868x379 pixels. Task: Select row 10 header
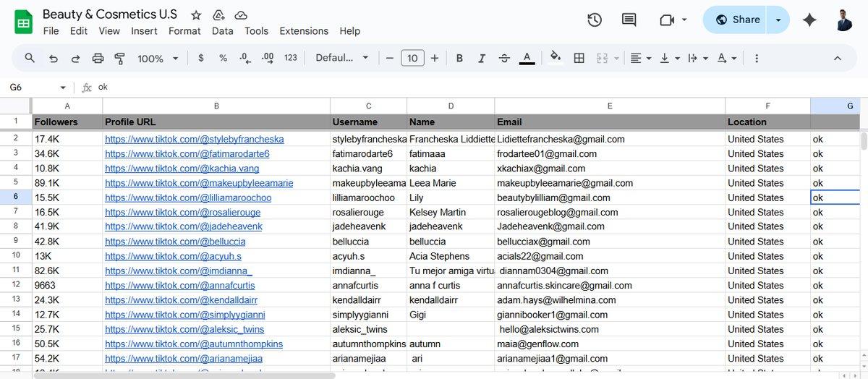pyautogui.click(x=16, y=256)
